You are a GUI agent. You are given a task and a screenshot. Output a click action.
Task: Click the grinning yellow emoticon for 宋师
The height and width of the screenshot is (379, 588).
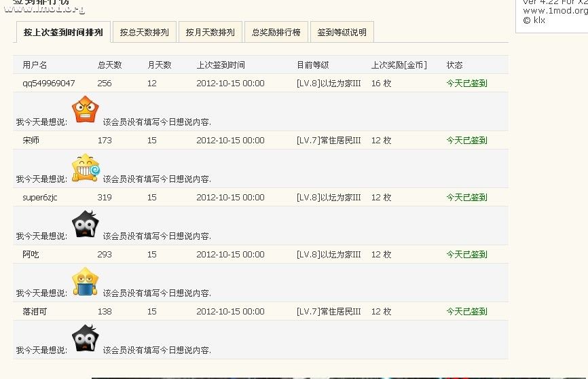(x=86, y=168)
